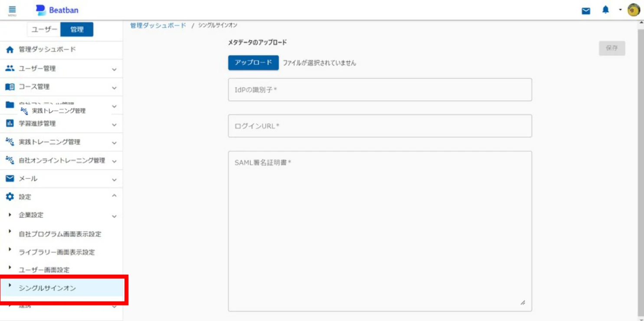The width and height of the screenshot is (644, 321).
Task: Click the envelope icon beside メール in sidebar
Action: (x=10, y=178)
